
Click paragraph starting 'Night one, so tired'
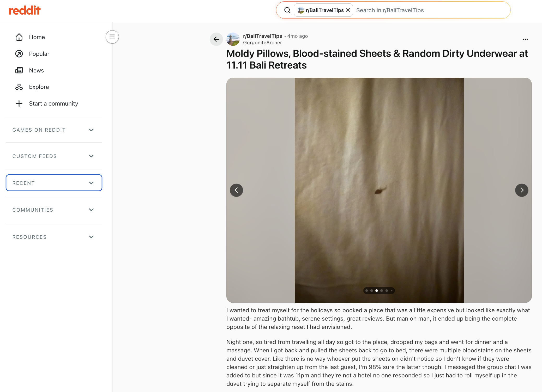click(x=379, y=363)
